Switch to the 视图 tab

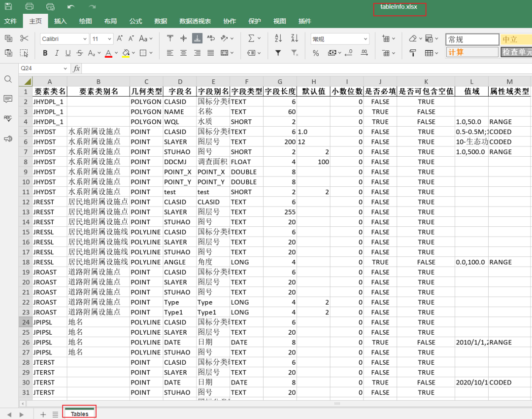coord(280,21)
